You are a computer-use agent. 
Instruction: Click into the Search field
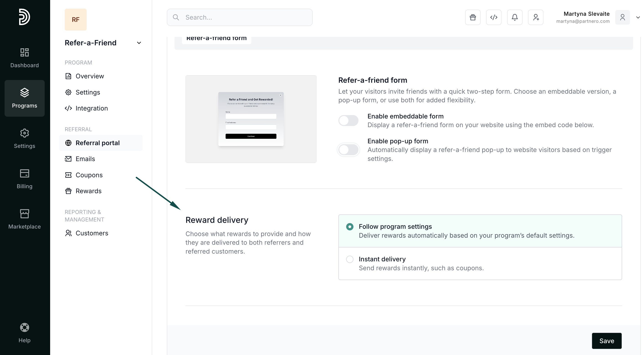[x=240, y=17]
